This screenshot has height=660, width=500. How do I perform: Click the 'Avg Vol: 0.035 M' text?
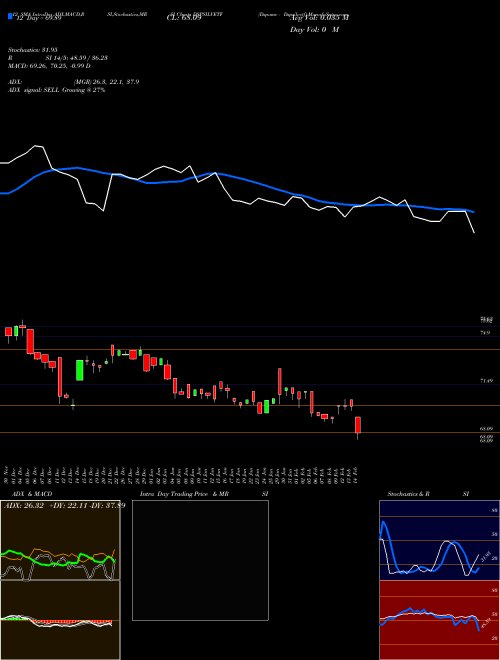click(x=319, y=18)
